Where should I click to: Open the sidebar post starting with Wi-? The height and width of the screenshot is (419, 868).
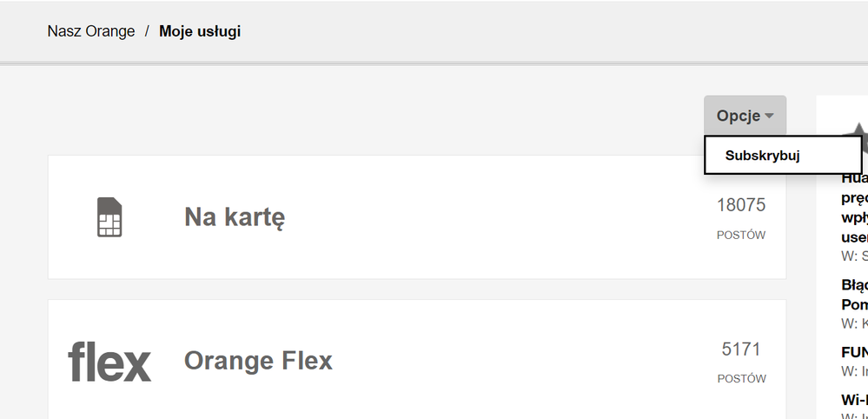pyautogui.click(x=855, y=400)
